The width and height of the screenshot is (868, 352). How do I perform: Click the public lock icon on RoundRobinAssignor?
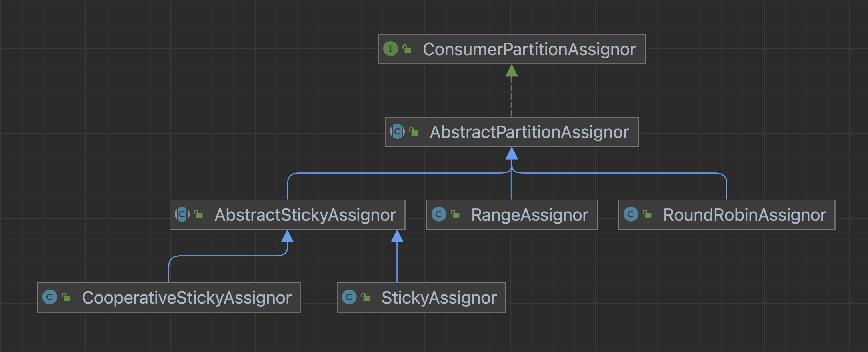pos(647,214)
